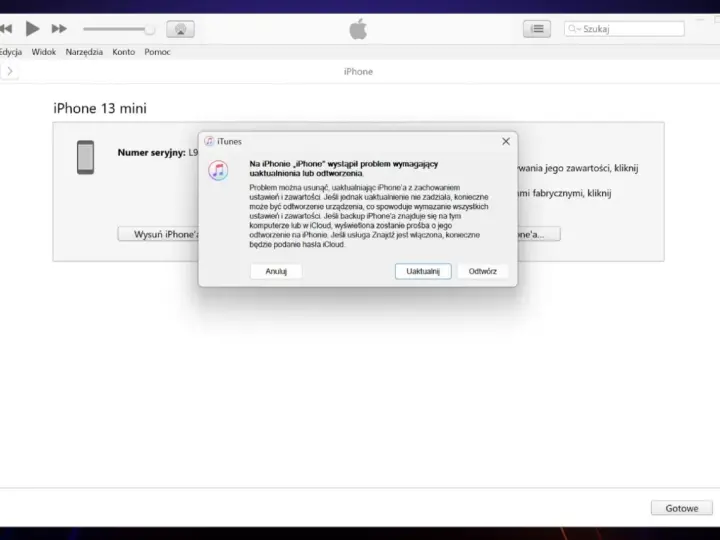Click Anuluj to cancel the dialog
This screenshot has width=720, height=540.
(276, 271)
